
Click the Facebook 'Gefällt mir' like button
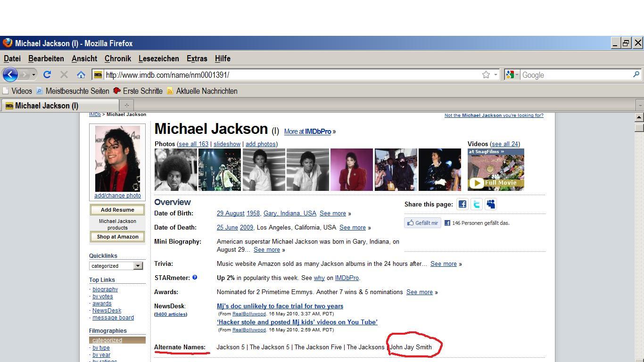[422, 223]
